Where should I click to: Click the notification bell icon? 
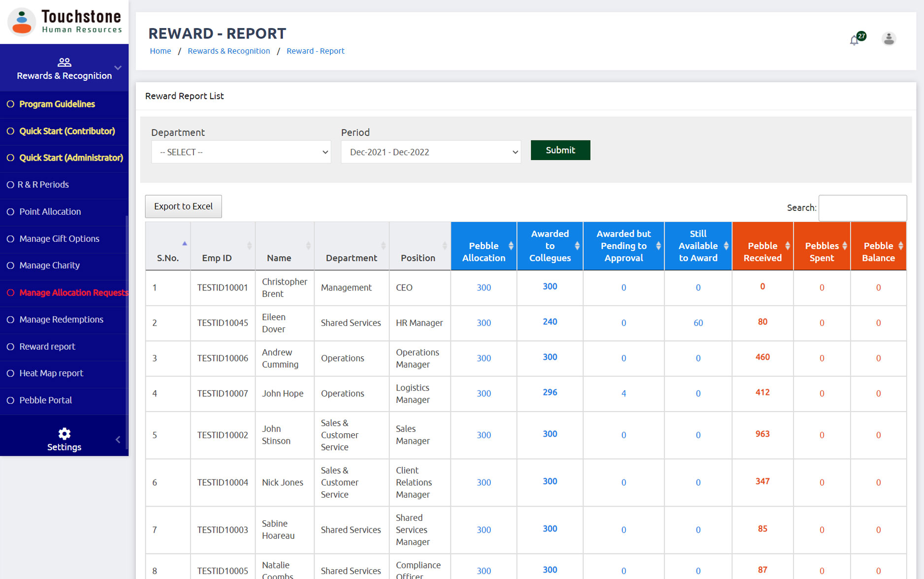(x=854, y=40)
